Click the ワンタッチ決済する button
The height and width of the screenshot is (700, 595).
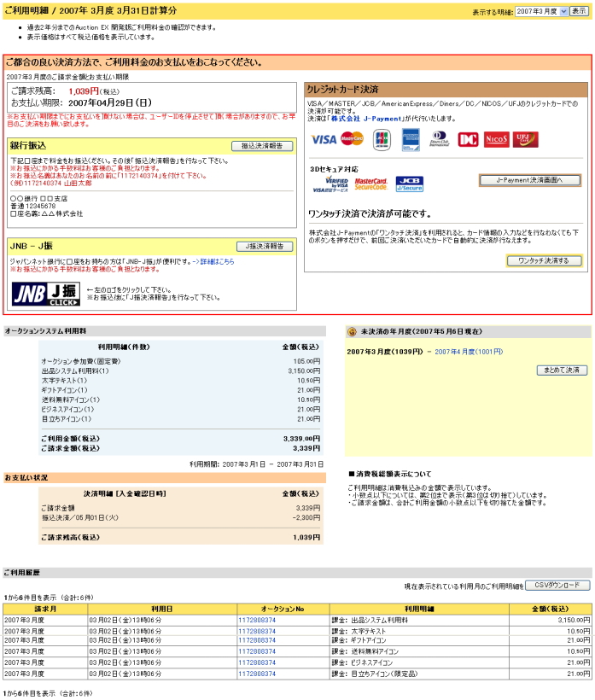(544, 260)
